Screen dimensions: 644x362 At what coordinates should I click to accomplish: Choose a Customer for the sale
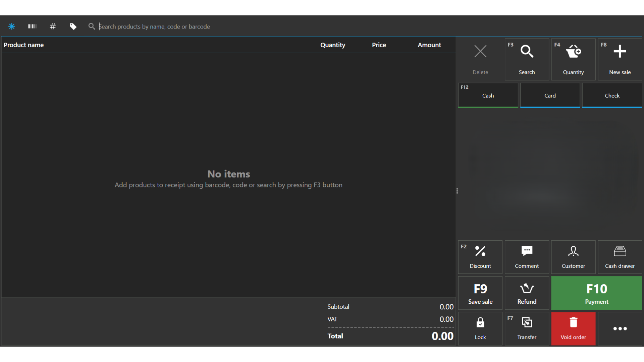coord(573,257)
